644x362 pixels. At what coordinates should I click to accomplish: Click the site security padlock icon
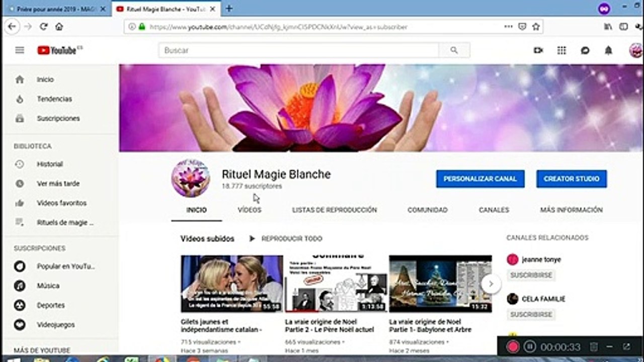coord(142,27)
